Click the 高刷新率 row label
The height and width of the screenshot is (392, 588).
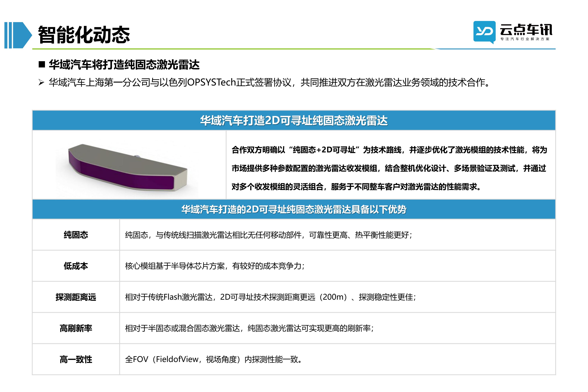point(76,328)
